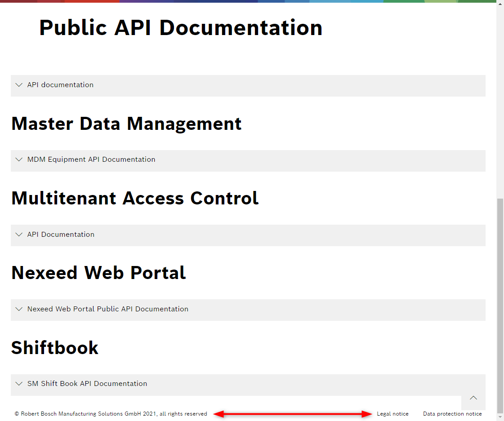Click the vertical scrollbar thumb
This screenshot has height=421, width=504.
coord(500,305)
